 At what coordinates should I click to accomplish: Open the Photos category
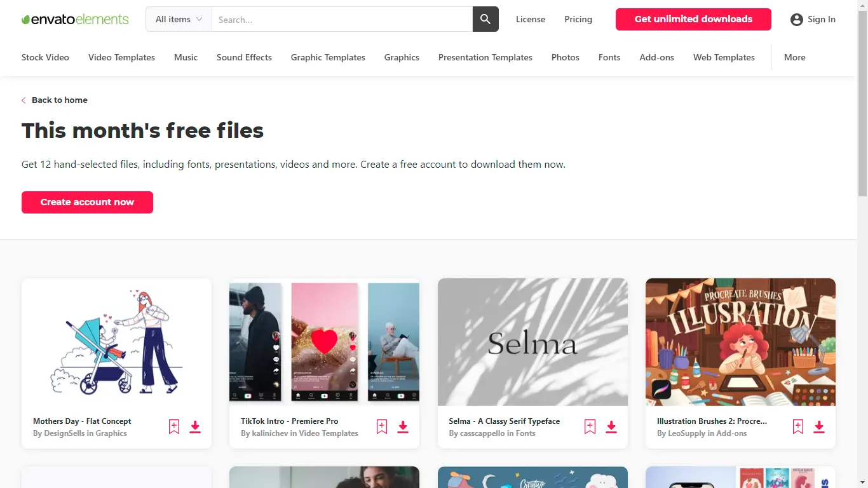pos(566,57)
